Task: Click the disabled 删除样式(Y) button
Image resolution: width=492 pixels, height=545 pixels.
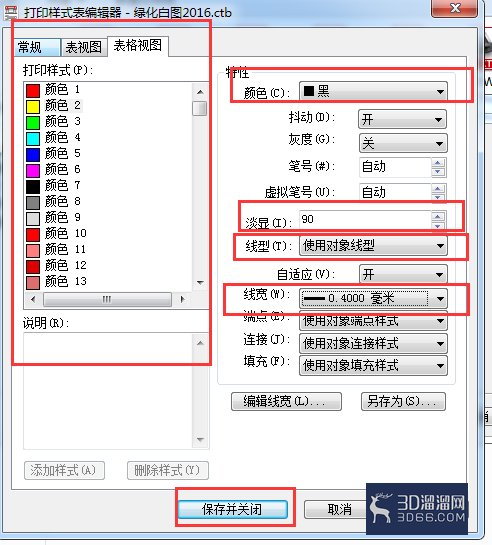Action: click(168, 471)
